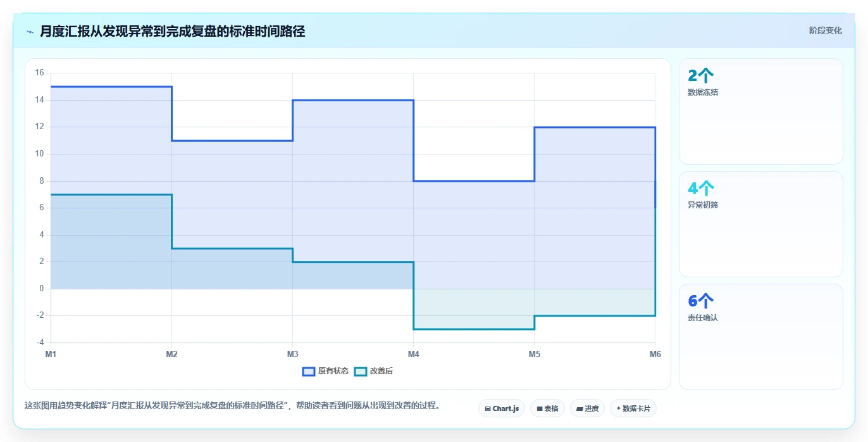Click the y-axis label 12
The width and height of the screenshot is (868, 442).
click(39, 127)
